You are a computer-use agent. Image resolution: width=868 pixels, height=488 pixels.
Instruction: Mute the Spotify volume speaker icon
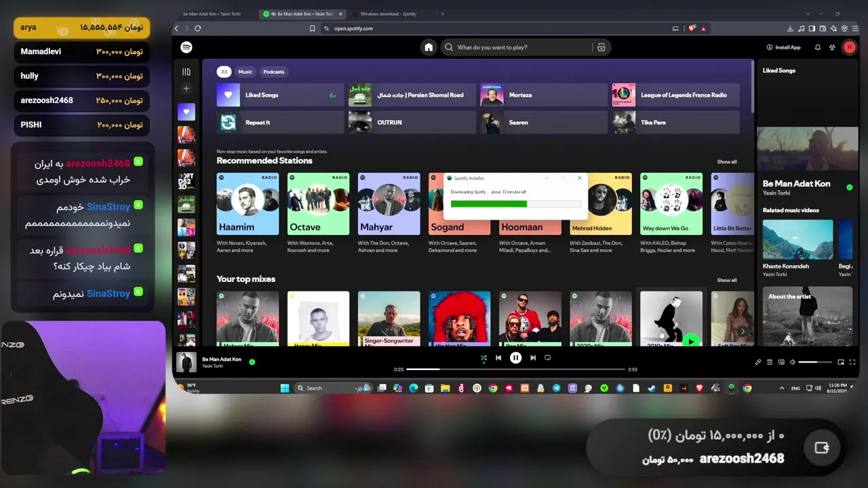click(x=793, y=362)
